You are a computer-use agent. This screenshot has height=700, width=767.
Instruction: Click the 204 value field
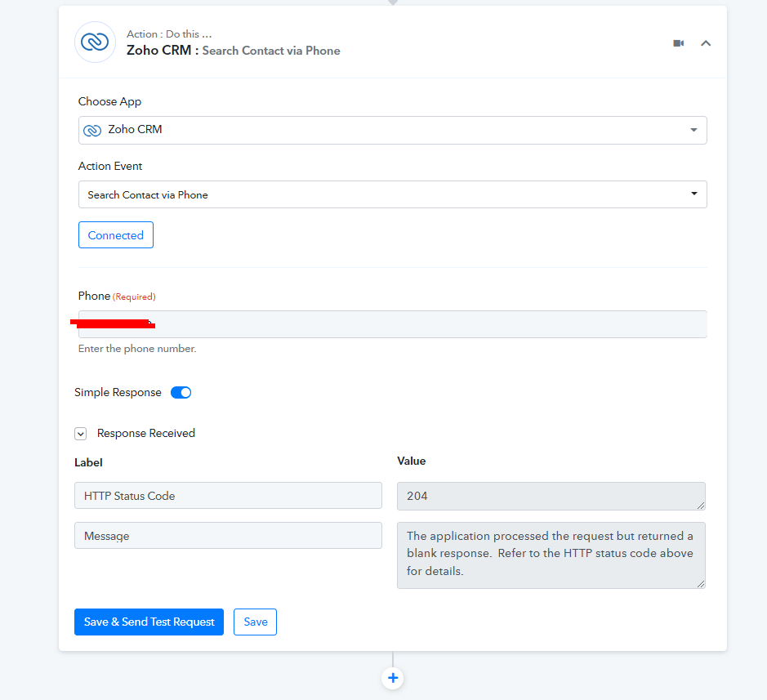551,496
